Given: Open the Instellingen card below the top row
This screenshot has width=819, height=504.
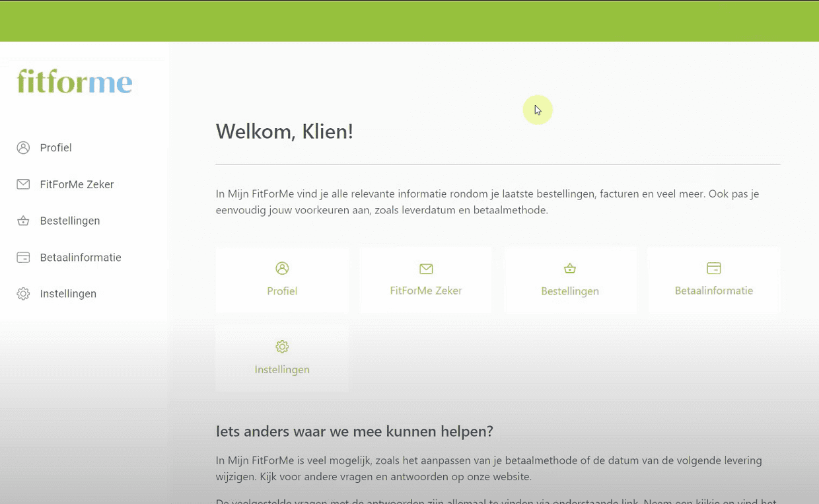Looking at the screenshot, I should click(282, 357).
